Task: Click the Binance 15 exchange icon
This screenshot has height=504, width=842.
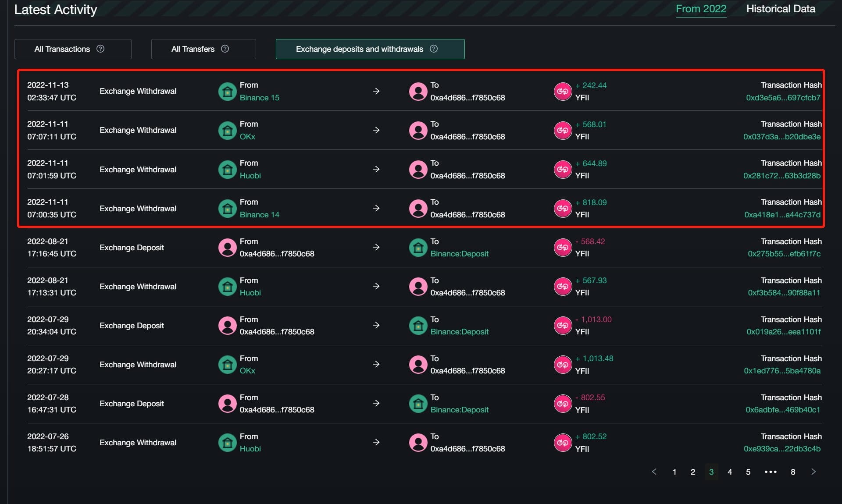Action: click(227, 92)
